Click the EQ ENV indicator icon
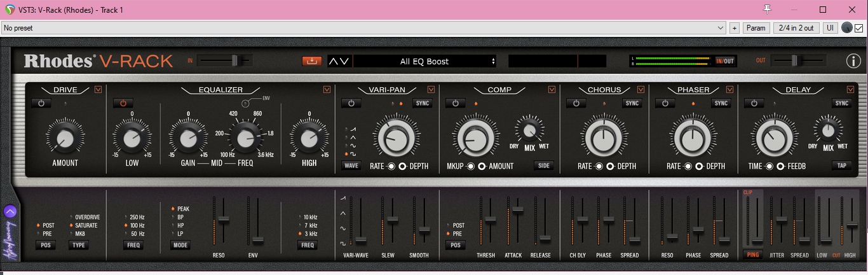 (247, 103)
